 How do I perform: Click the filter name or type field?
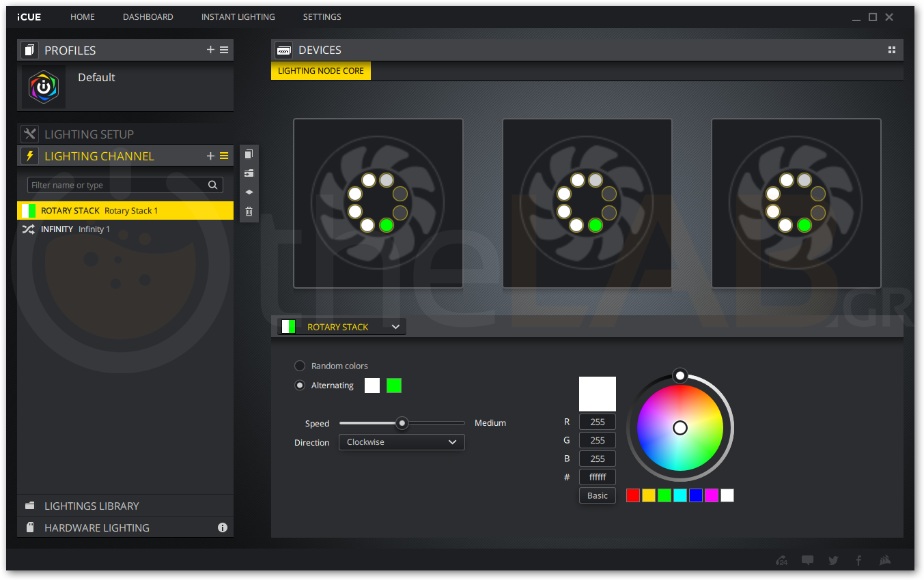click(x=125, y=185)
